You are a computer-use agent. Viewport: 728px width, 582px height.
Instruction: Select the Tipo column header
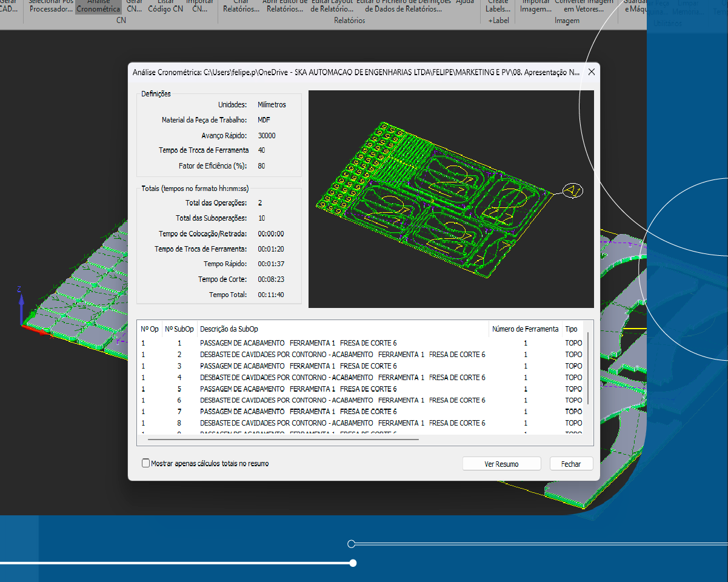click(572, 329)
